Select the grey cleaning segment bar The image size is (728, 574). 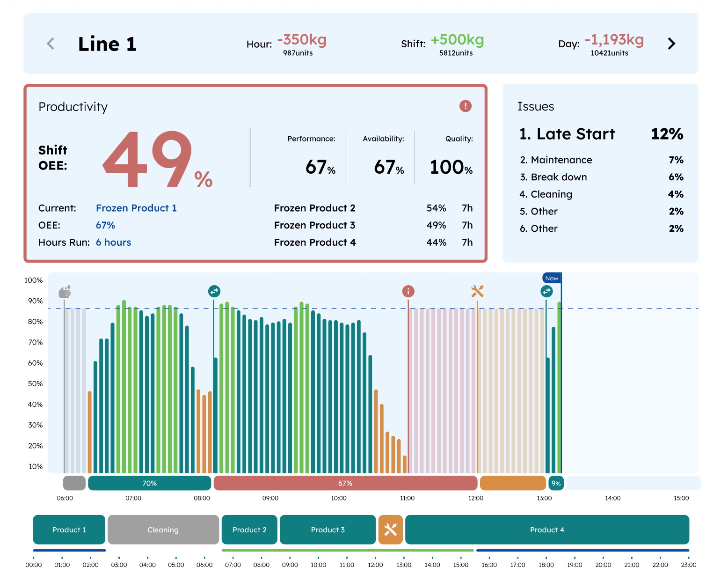[74, 483]
